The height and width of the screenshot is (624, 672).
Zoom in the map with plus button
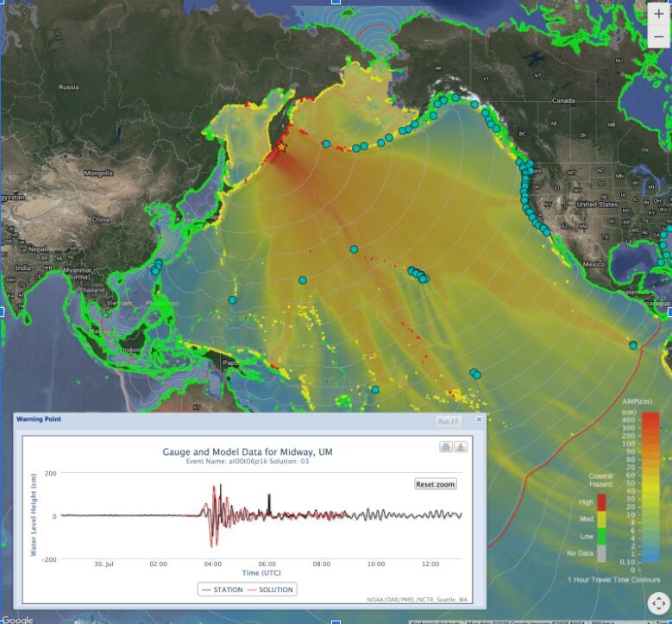pyautogui.click(x=658, y=14)
